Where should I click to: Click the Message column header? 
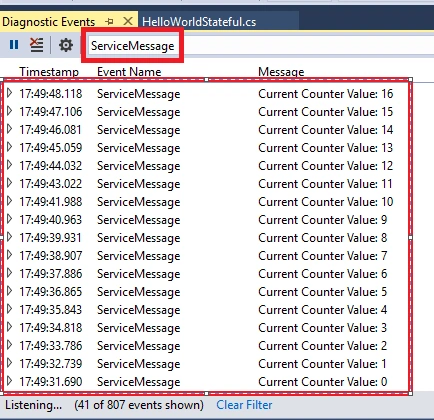281,72
